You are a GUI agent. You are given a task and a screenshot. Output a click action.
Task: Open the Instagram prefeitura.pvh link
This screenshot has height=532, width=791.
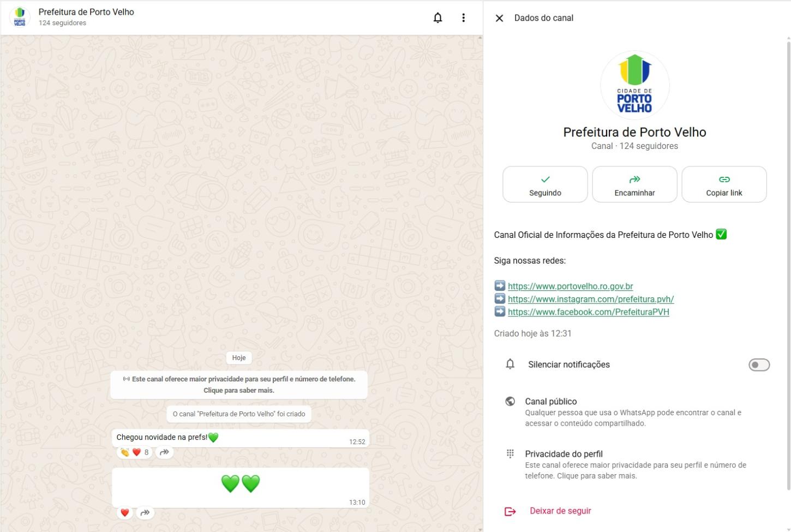pos(591,299)
